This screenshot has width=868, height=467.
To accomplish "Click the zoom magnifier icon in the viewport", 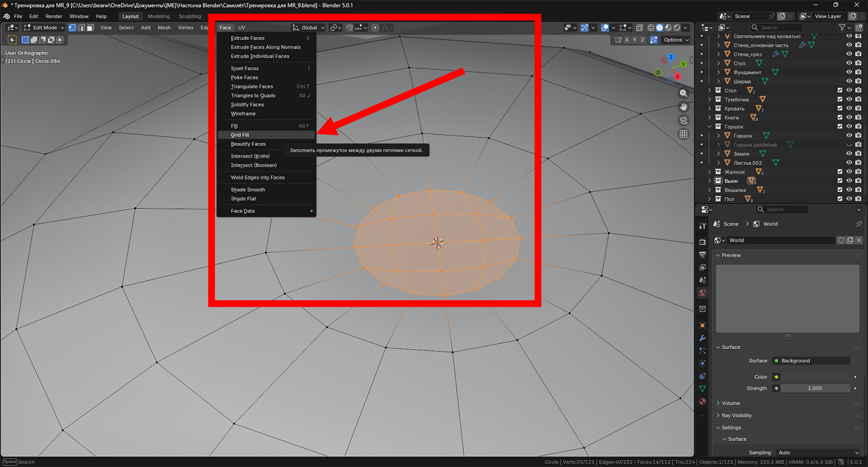I will pos(684,93).
